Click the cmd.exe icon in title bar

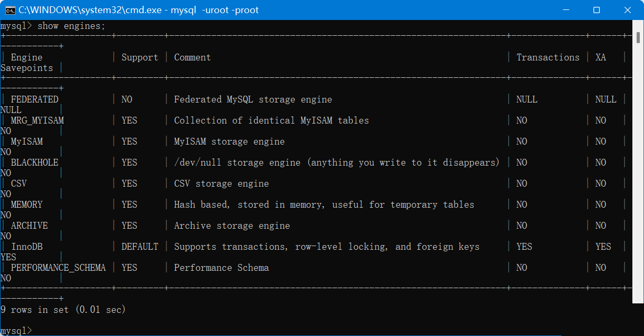[x=9, y=10]
